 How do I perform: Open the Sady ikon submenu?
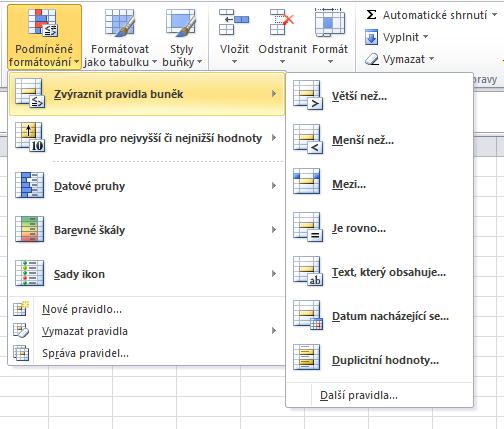tap(147, 274)
